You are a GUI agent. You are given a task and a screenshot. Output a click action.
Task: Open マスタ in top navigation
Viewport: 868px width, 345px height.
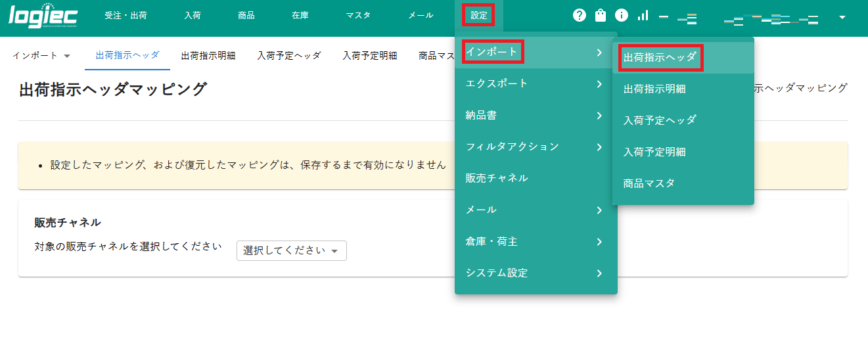(358, 15)
